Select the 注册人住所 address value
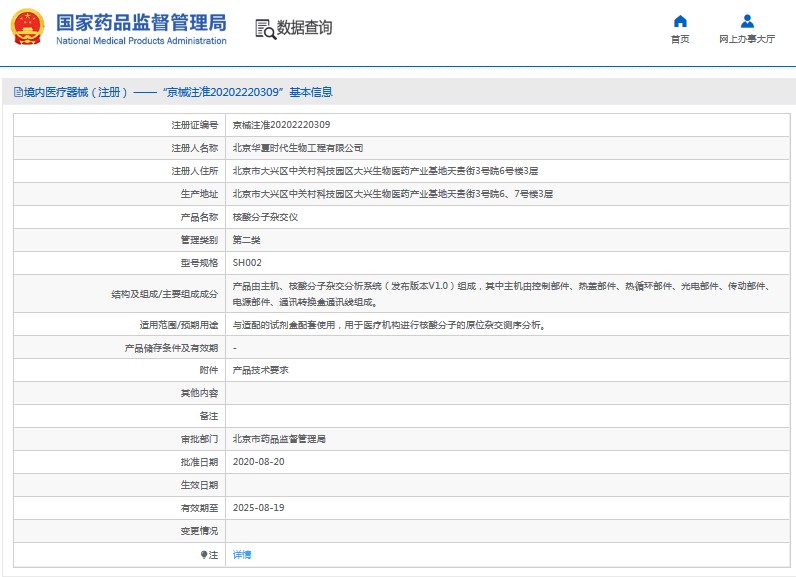This screenshot has height=577, width=796. click(385, 171)
